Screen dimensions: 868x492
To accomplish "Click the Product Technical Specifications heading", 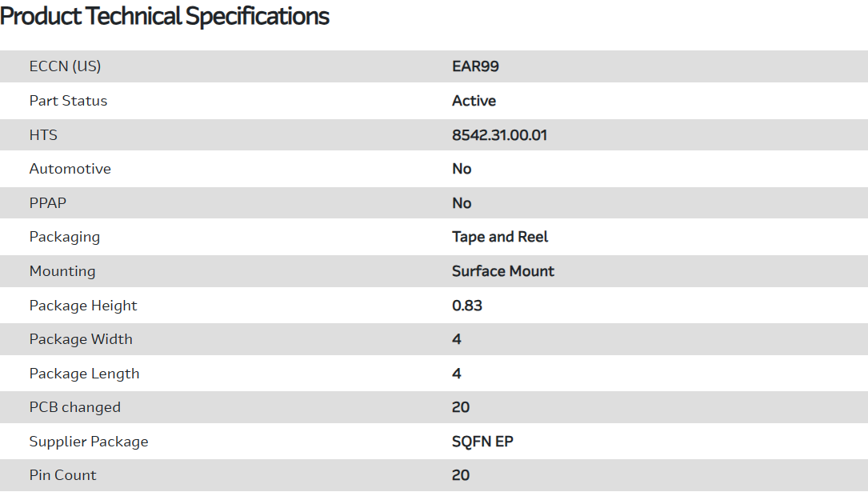I will click(x=165, y=16).
